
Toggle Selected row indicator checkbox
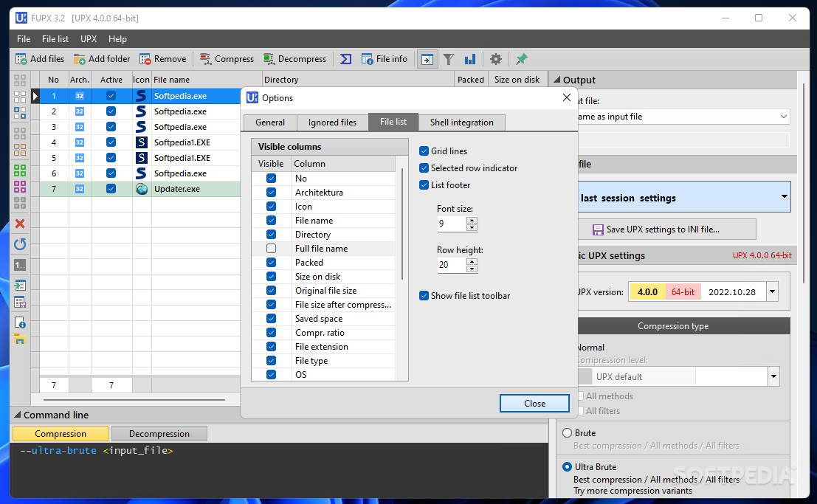pyautogui.click(x=424, y=168)
